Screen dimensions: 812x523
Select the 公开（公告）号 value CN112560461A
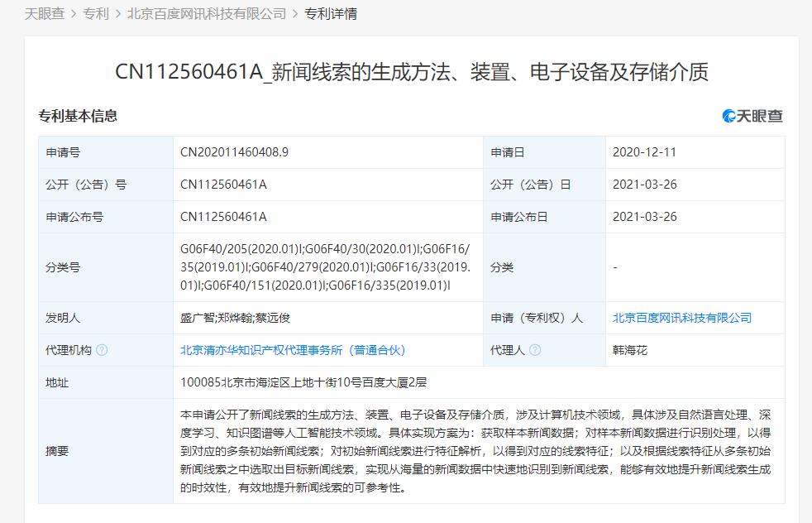(223, 185)
